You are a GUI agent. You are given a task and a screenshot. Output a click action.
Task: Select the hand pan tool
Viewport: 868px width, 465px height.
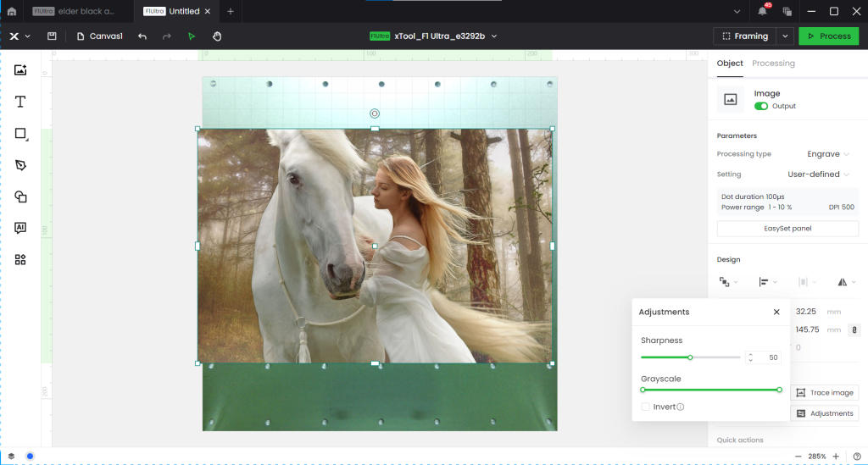[217, 36]
